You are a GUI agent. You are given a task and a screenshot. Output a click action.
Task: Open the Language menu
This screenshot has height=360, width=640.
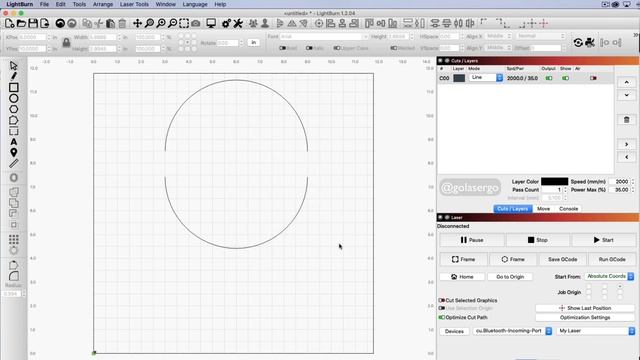[x=195, y=4]
